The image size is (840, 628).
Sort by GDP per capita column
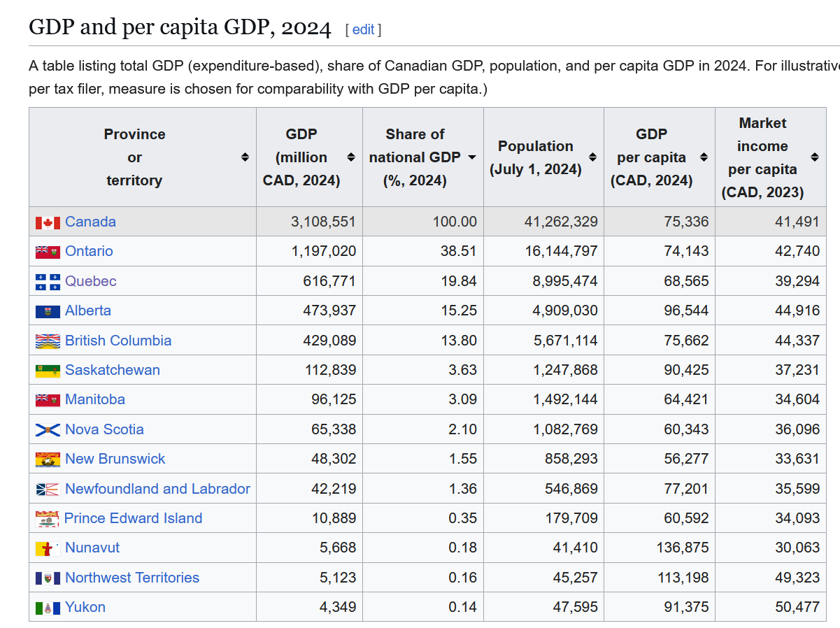(x=704, y=157)
